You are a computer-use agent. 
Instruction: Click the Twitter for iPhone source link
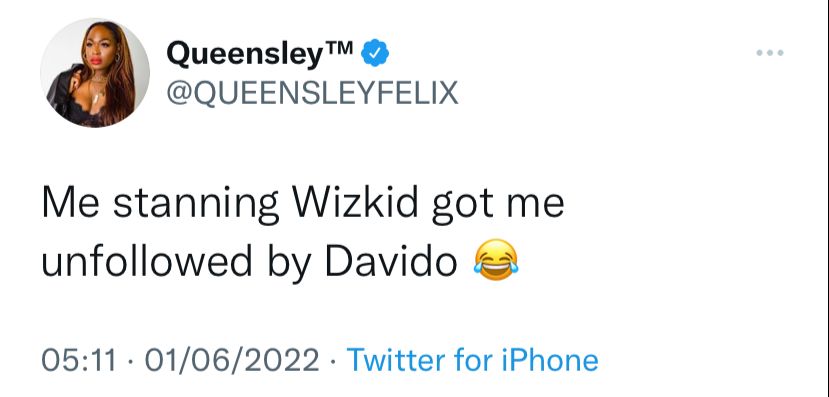coord(472,360)
